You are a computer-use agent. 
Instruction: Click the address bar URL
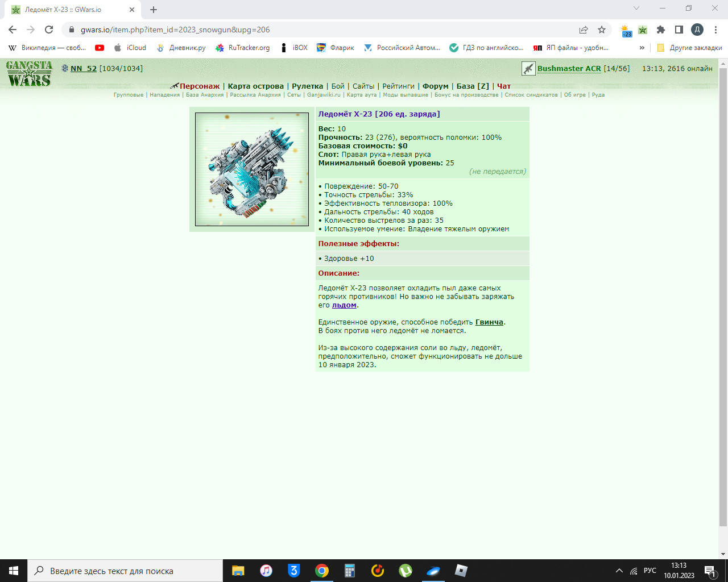[175, 30]
